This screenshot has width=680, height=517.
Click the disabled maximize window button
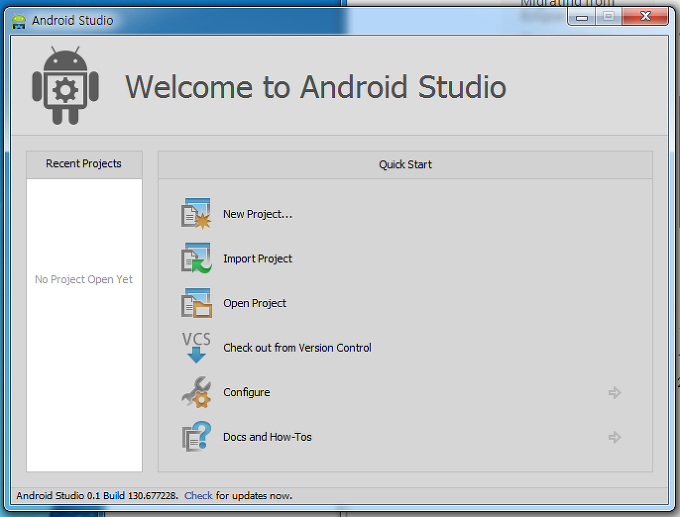[x=608, y=17]
